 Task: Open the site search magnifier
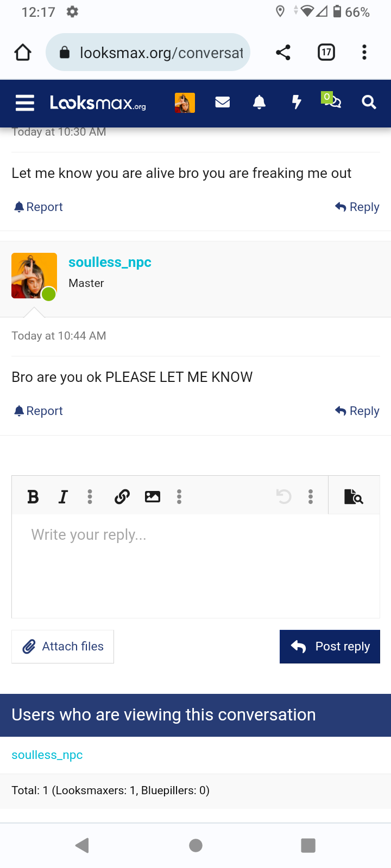pyautogui.click(x=369, y=102)
